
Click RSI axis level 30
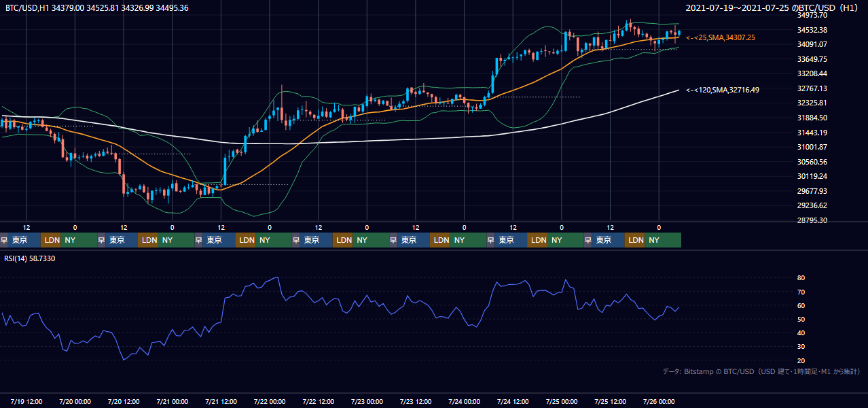801,347
